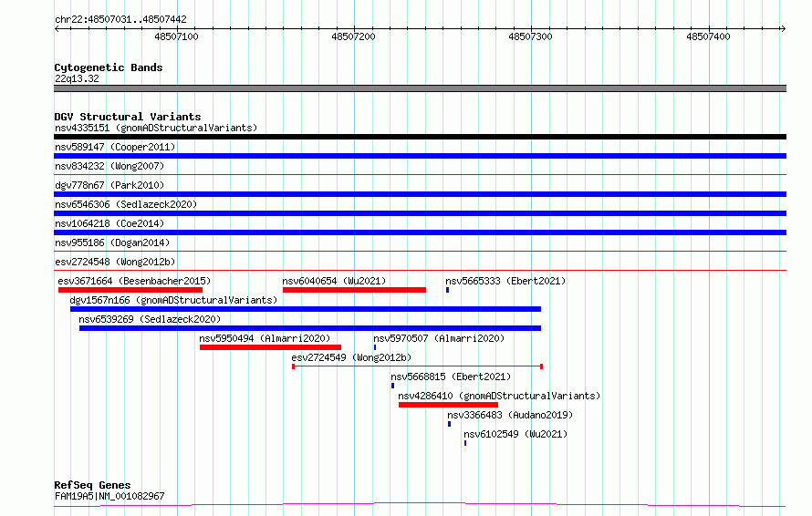Open nsv6546306 (Sedlazeck2020) label
This screenshot has width=812, height=516.
click(126, 204)
